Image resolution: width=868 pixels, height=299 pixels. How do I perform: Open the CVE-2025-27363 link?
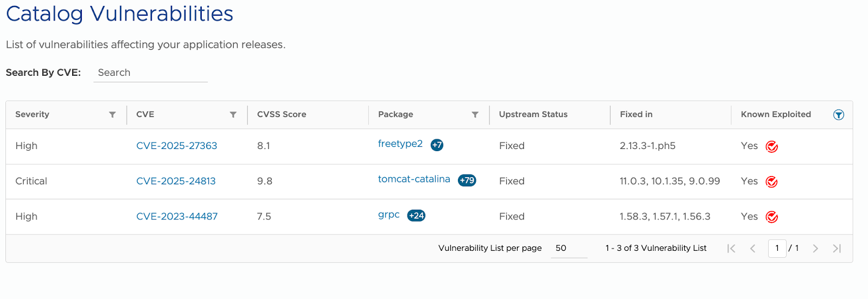tap(177, 146)
